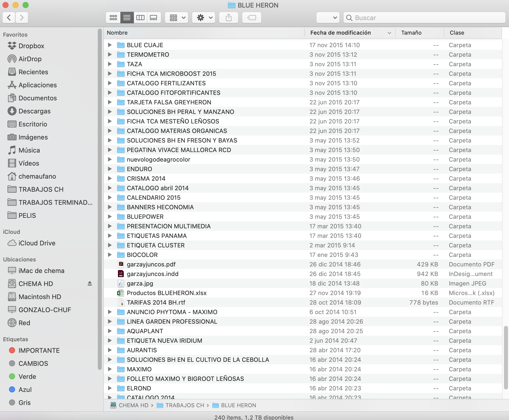This screenshot has height=420, width=509.
Task: Click the Share toolbar button
Action: (228, 18)
